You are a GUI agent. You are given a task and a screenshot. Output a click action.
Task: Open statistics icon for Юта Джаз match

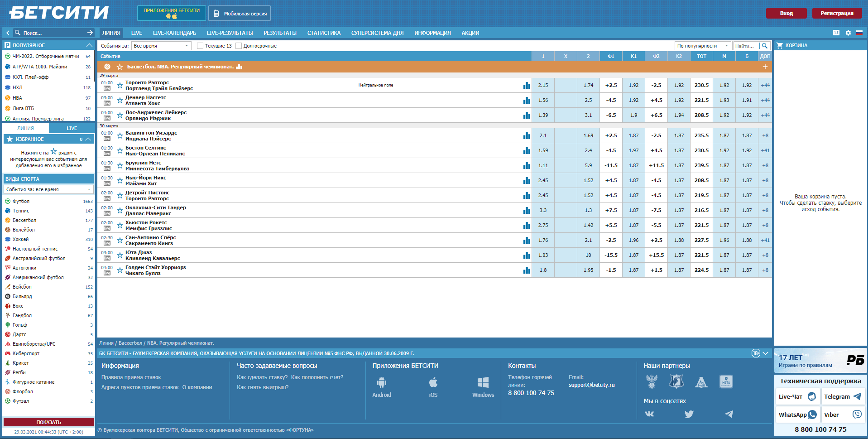527,255
